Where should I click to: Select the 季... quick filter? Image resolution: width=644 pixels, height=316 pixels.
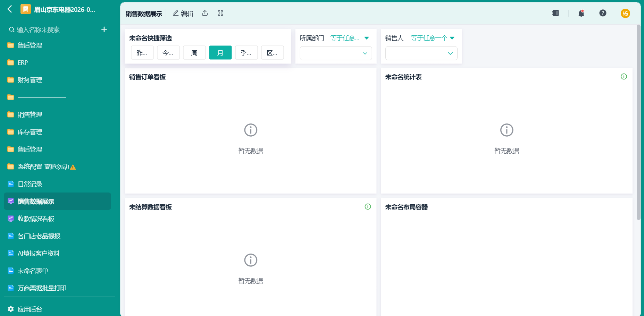point(246,53)
